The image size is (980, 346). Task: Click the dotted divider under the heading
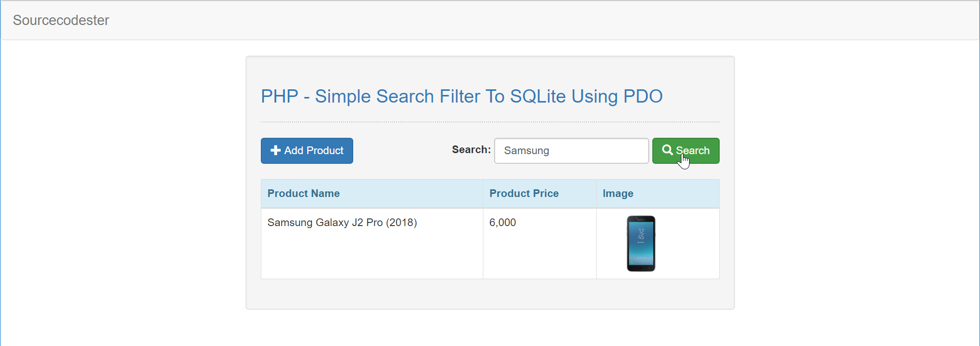click(490, 122)
